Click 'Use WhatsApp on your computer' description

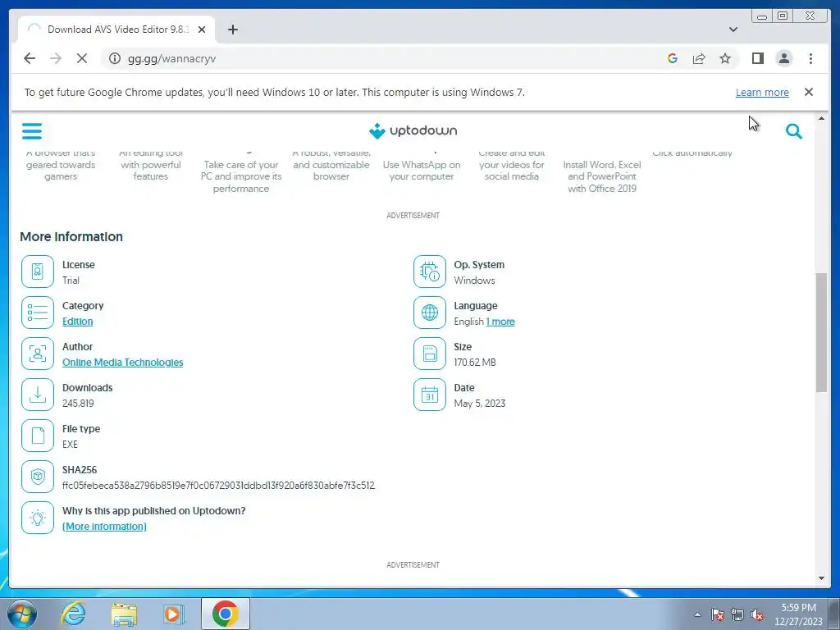422,171
